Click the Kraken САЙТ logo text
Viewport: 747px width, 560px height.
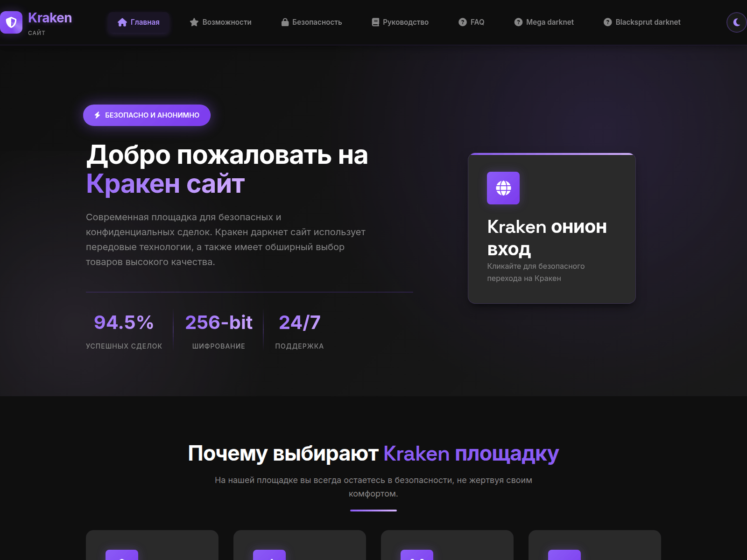pyautogui.click(x=49, y=22)
